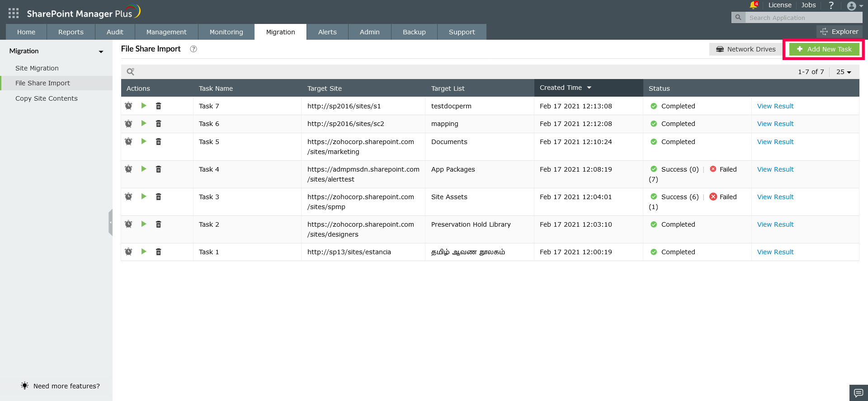Click the Search Application input field

[x=804, y=18]
